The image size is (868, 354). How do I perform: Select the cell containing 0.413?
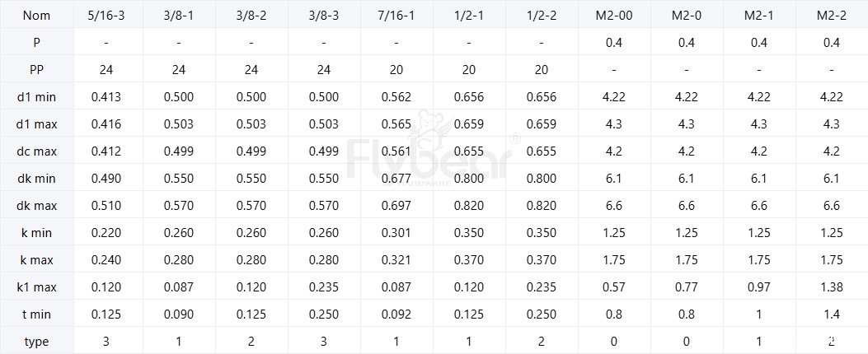point(106,97)
